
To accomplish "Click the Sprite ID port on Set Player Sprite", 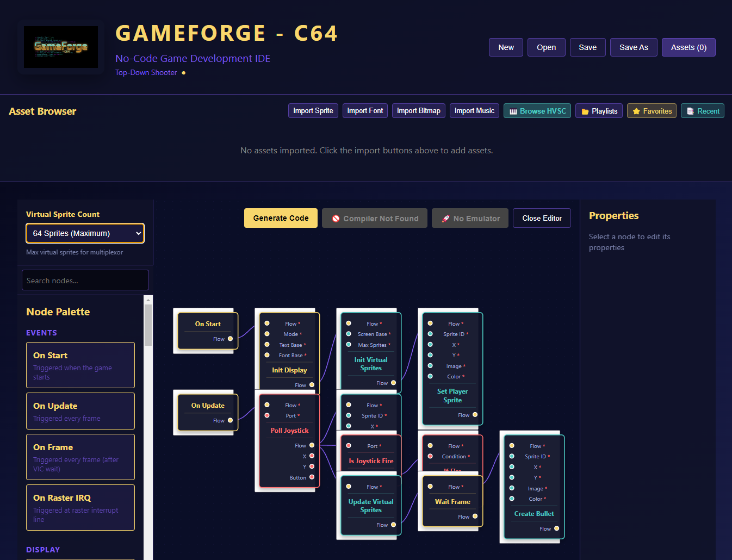I will pos(430,334).
